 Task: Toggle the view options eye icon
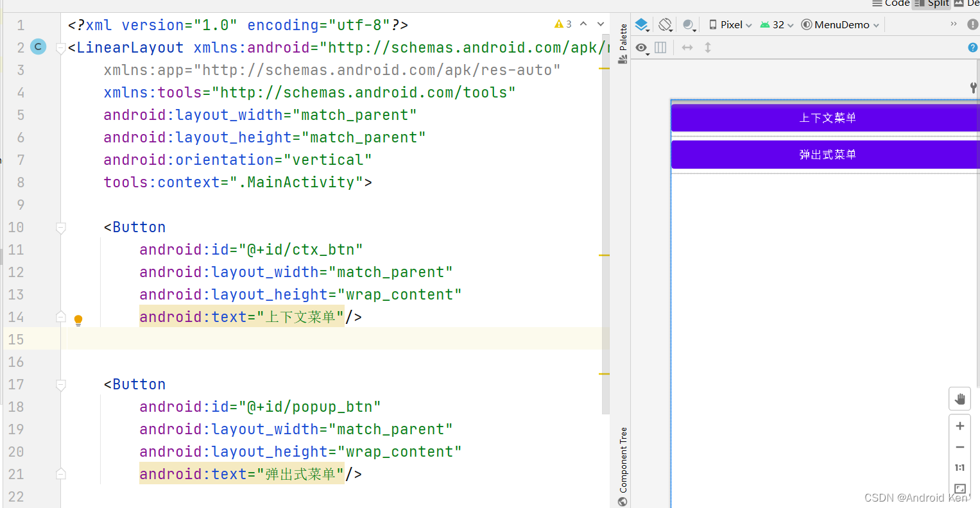tap(641, 47)
